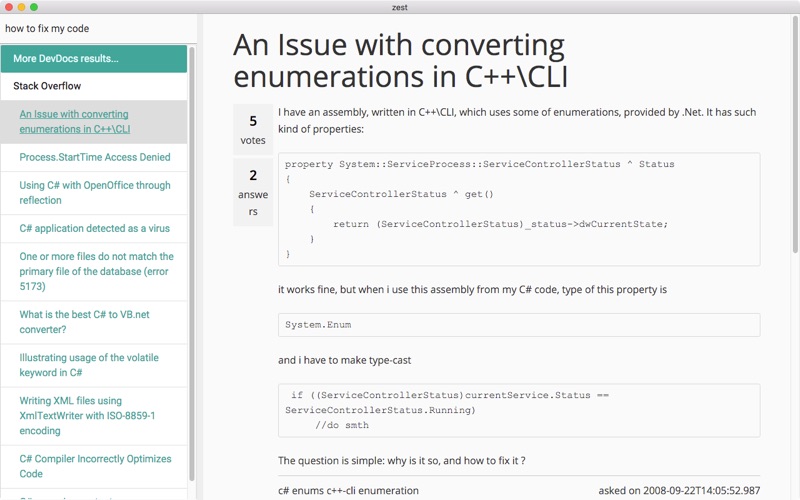Click the 'zest' window title

400,7
